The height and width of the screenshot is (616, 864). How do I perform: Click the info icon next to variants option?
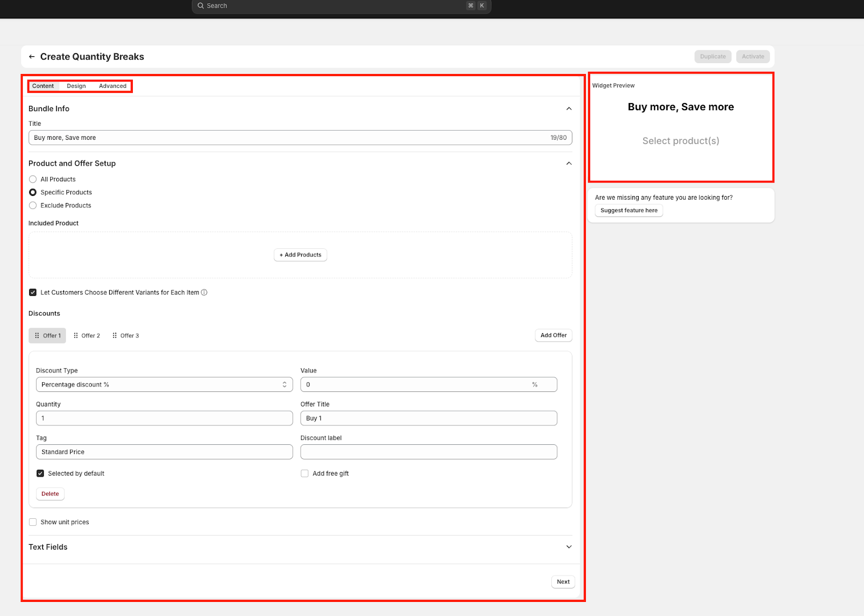click(204, 293)
